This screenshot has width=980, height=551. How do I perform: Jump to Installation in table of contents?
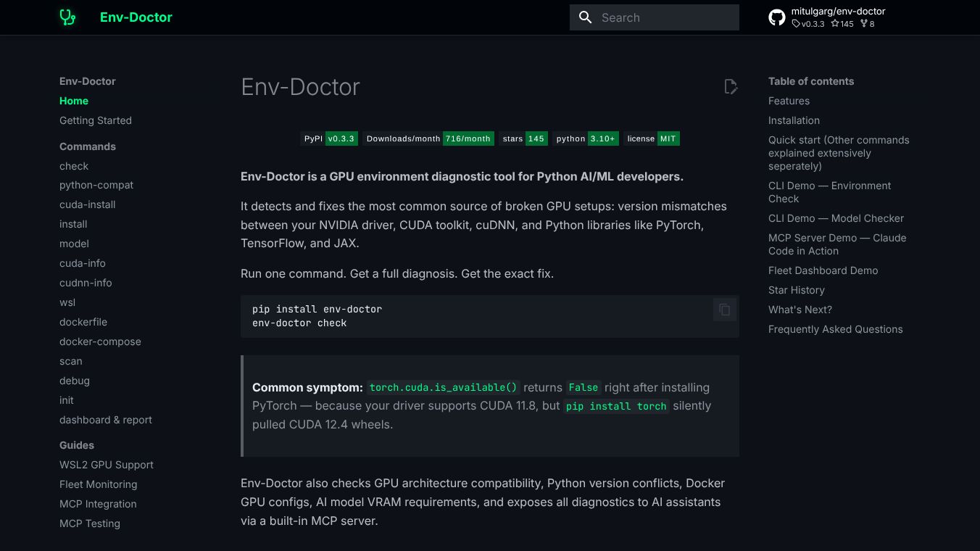[794, 120]
